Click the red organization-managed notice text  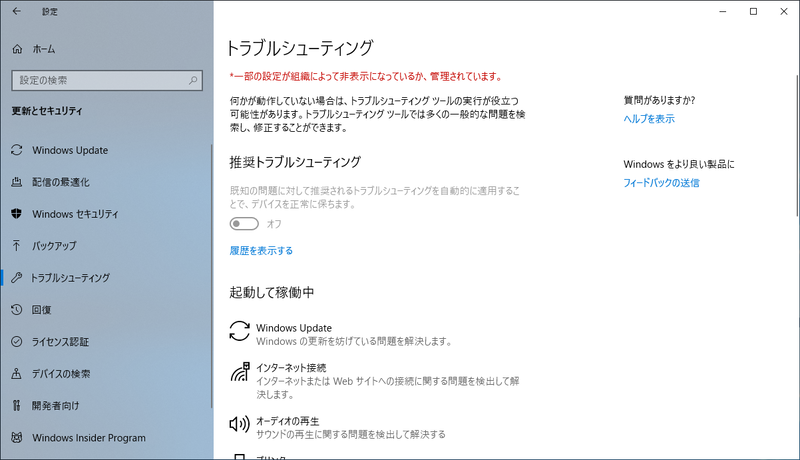click(x=366, y=76)
